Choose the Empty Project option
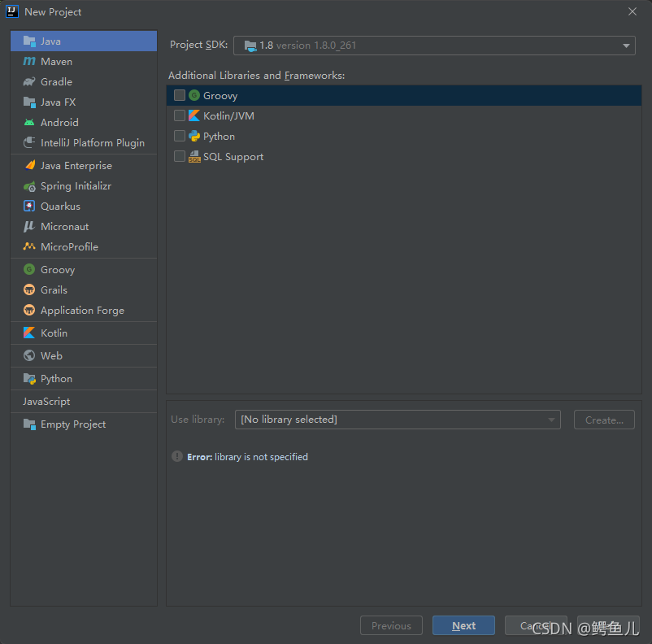This screenshot has height=644, width=652. 73,424
